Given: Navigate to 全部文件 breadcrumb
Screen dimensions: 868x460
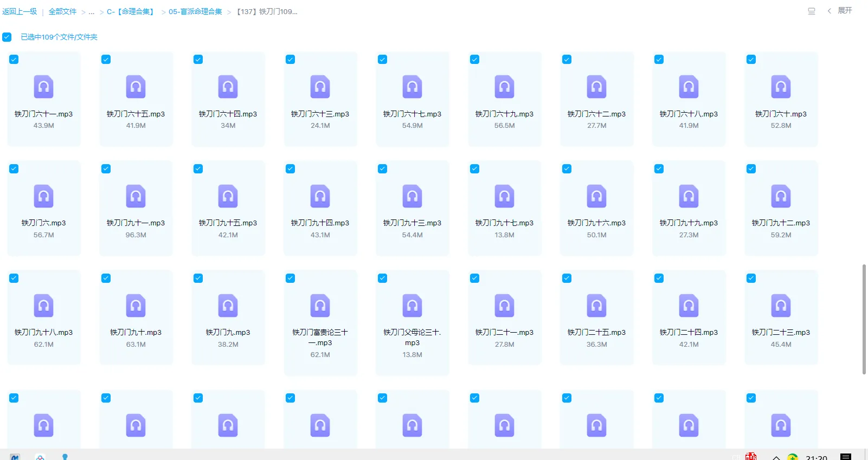Looking at the screenshot, I should coord(63,11).
